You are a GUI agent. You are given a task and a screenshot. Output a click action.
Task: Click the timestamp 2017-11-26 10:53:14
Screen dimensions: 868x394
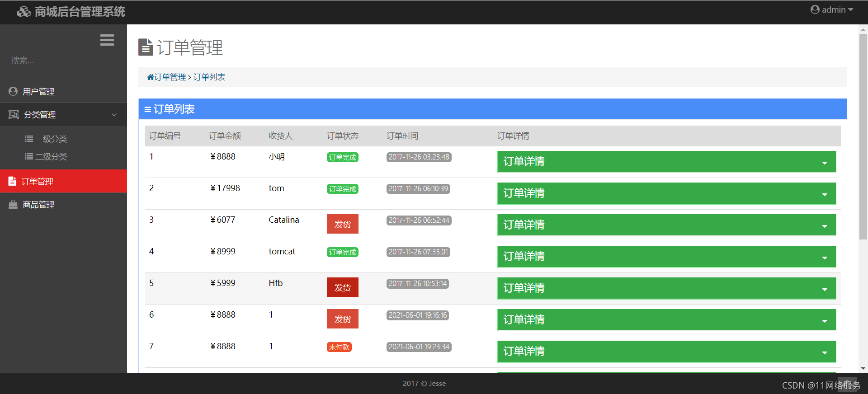(x=418, y=284)
